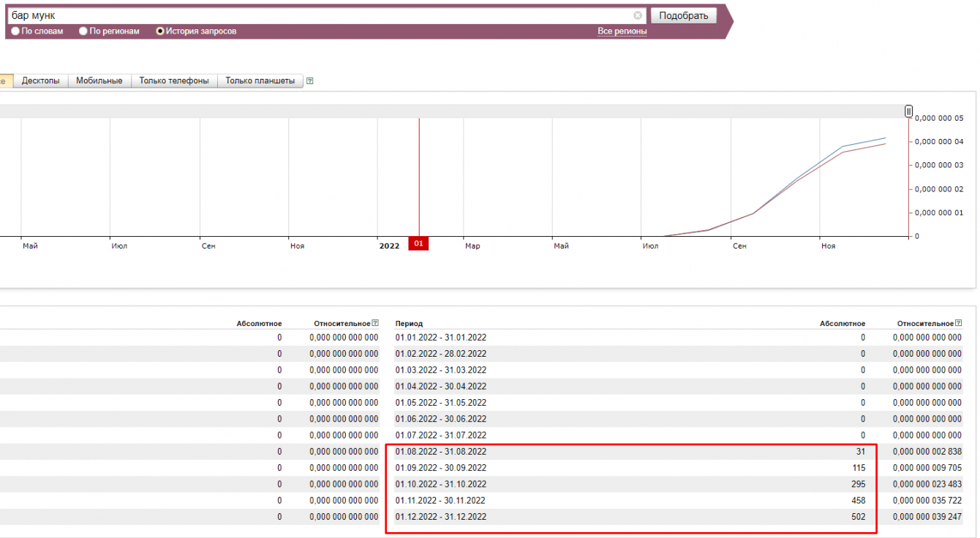Click relative value 0,000 000 035 722

tap(927, 501)
